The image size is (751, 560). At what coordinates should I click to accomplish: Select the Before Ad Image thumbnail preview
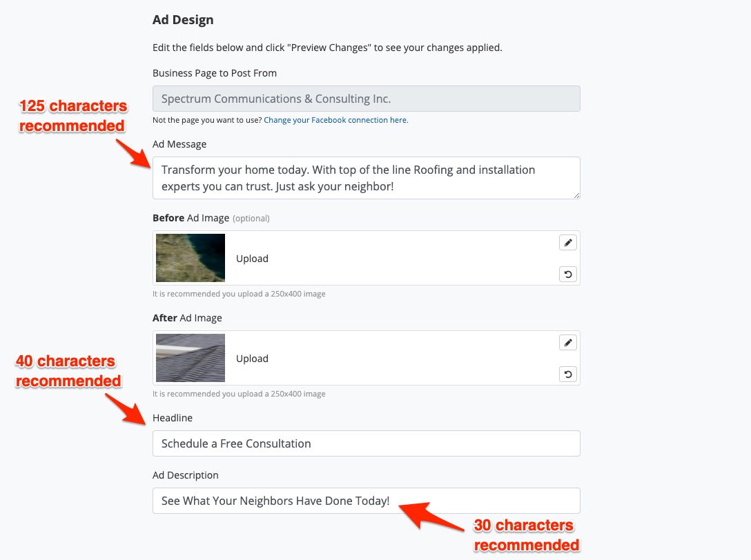tap(191, 258)
